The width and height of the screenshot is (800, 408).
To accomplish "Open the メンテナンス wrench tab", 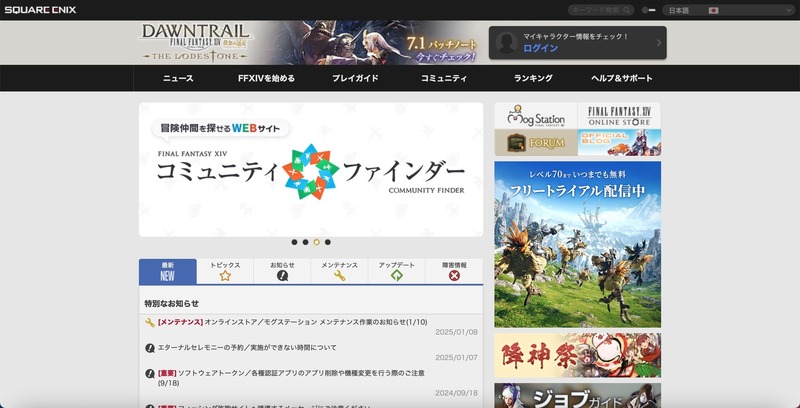I will (339, 271).
